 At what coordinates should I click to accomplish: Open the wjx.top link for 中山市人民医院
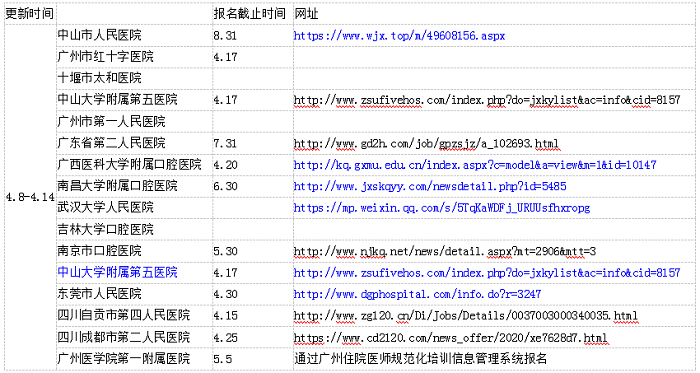399,36
